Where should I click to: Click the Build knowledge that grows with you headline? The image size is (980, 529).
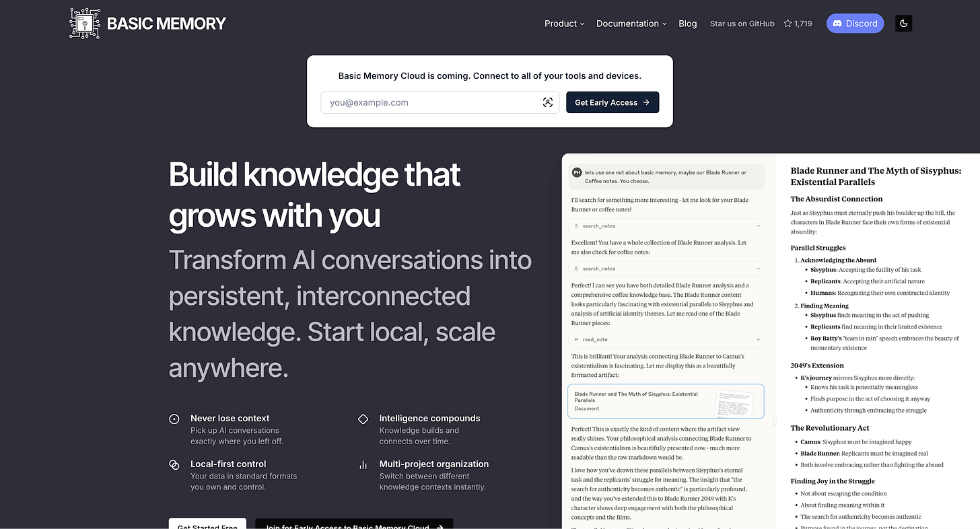coord(314,195)
